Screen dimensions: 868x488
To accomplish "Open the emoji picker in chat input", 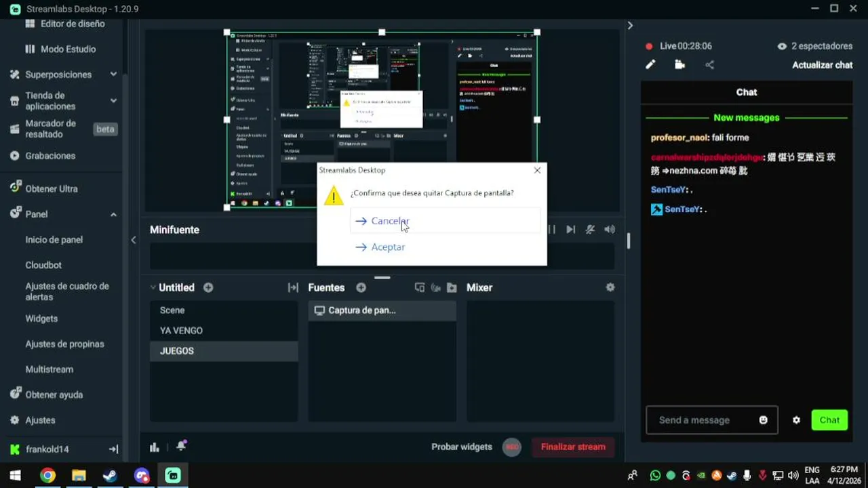I will point(763,420).
